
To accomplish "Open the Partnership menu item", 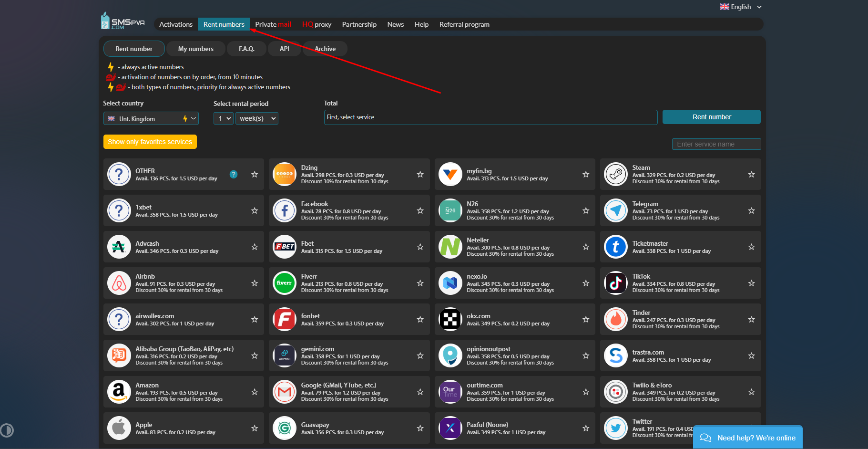I will point(359,24).
